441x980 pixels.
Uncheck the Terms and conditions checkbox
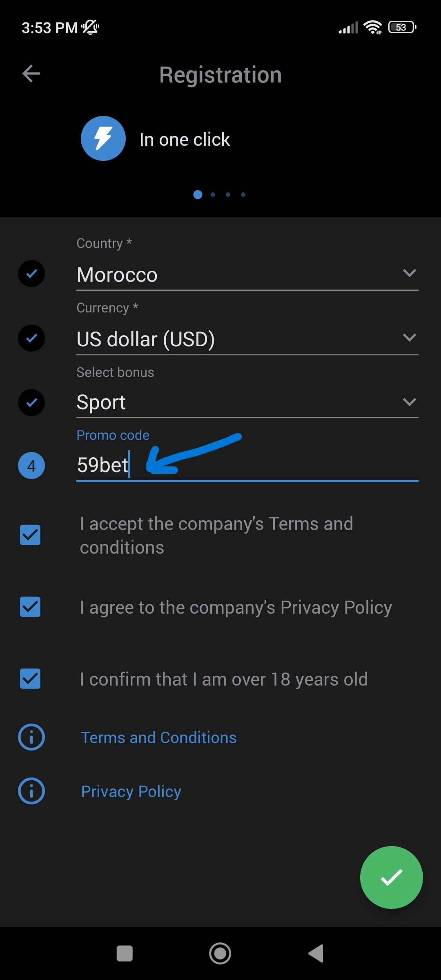pyautogui.click(x=30, y=535)
